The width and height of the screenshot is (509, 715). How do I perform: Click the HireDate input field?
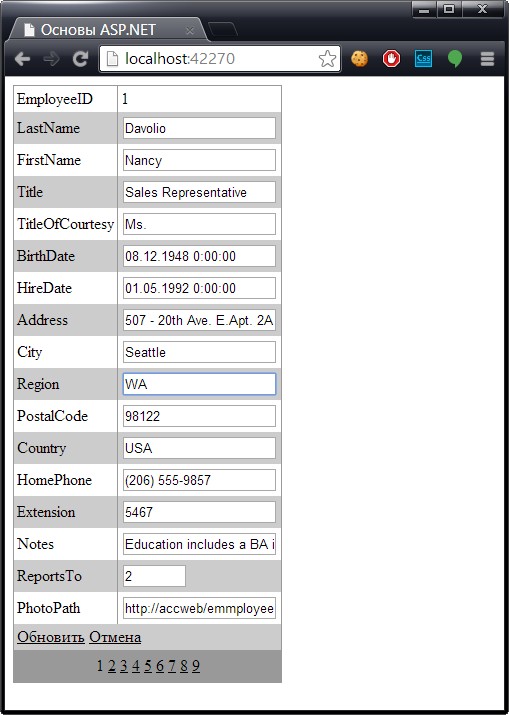tap(199, 288)
